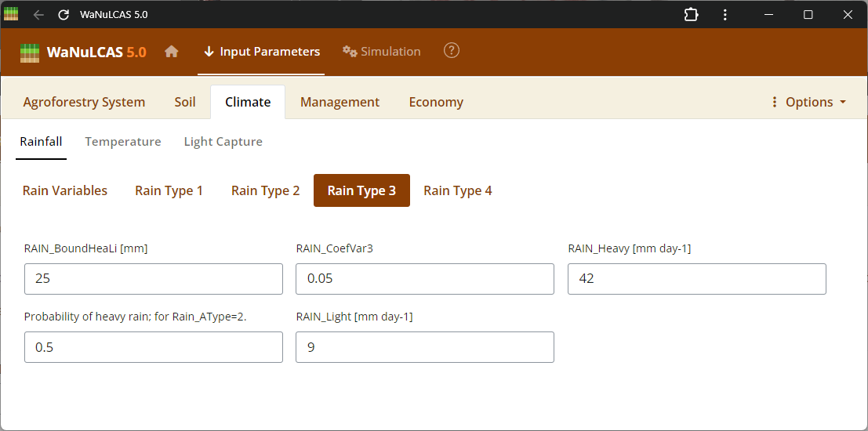Screen dimensions: 868x431
Task: Click the heavy rain probability field
Action: [x=153, y=347]
